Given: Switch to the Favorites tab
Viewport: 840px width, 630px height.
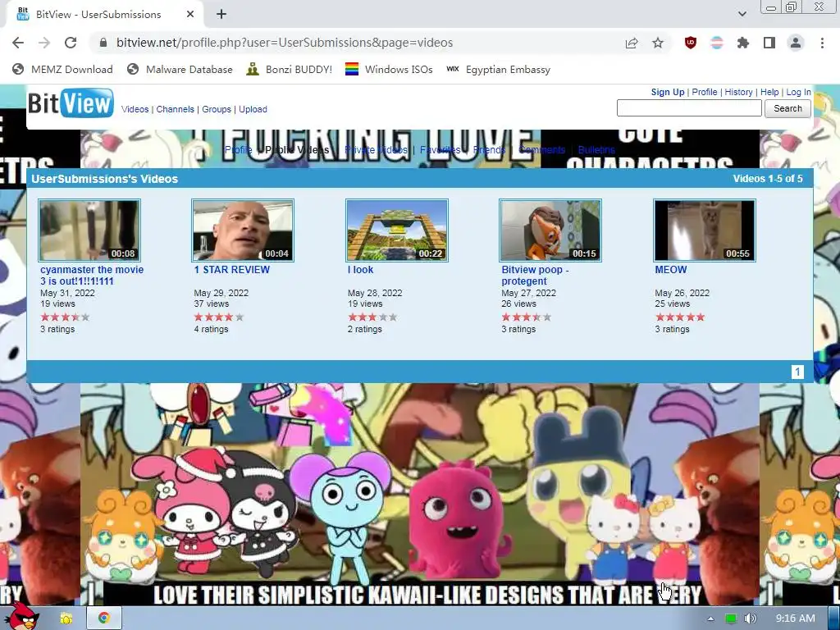Looking at the screenshot, I should 440,150.
